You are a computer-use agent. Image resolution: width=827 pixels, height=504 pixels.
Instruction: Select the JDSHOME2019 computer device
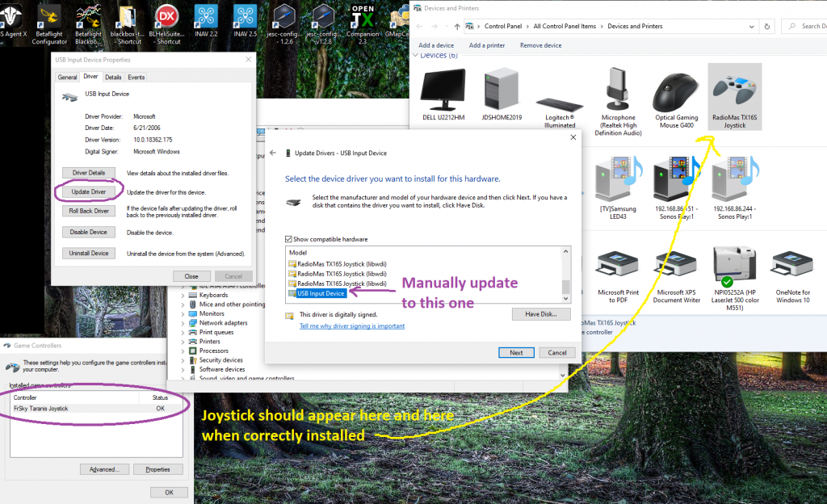502,94
